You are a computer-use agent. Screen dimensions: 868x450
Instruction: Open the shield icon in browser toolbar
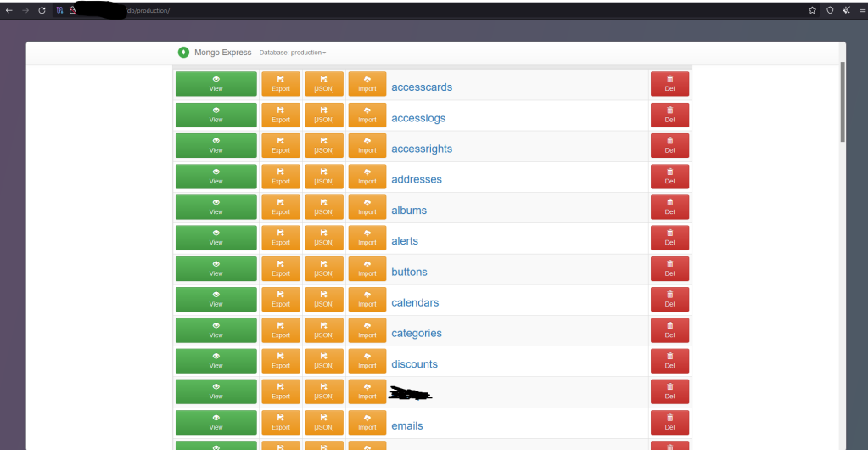point(830,10)
